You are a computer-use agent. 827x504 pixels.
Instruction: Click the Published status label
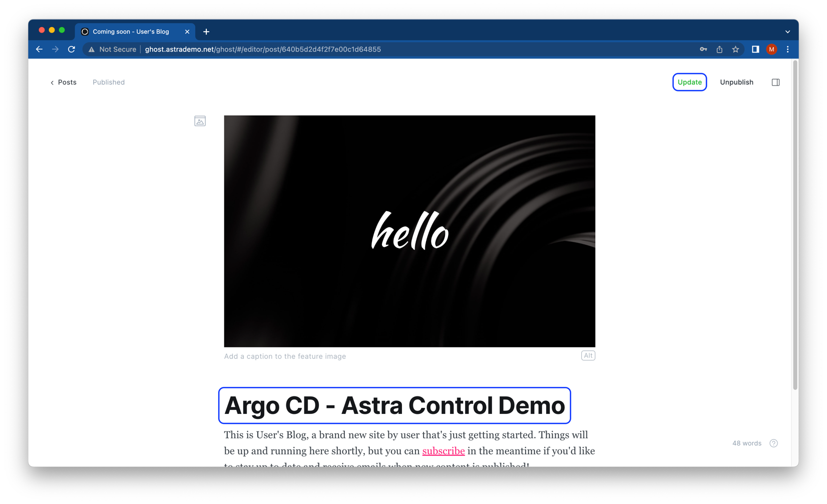(109, 82)
